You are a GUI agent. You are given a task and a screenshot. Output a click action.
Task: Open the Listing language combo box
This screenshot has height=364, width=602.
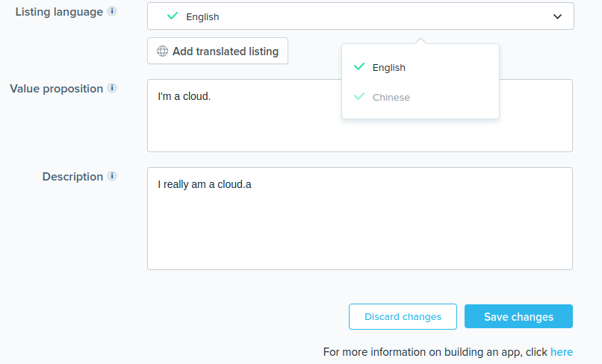point(360,16)
